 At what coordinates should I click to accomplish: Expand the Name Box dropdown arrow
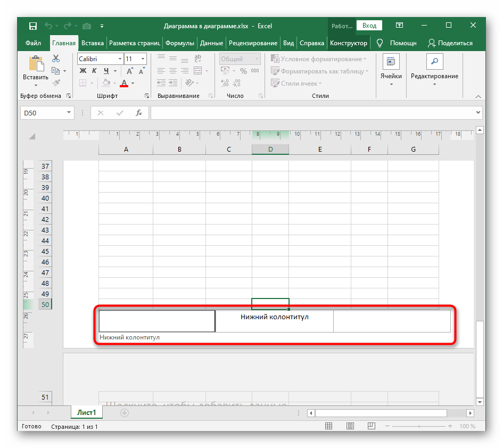(x=69, y=113)
